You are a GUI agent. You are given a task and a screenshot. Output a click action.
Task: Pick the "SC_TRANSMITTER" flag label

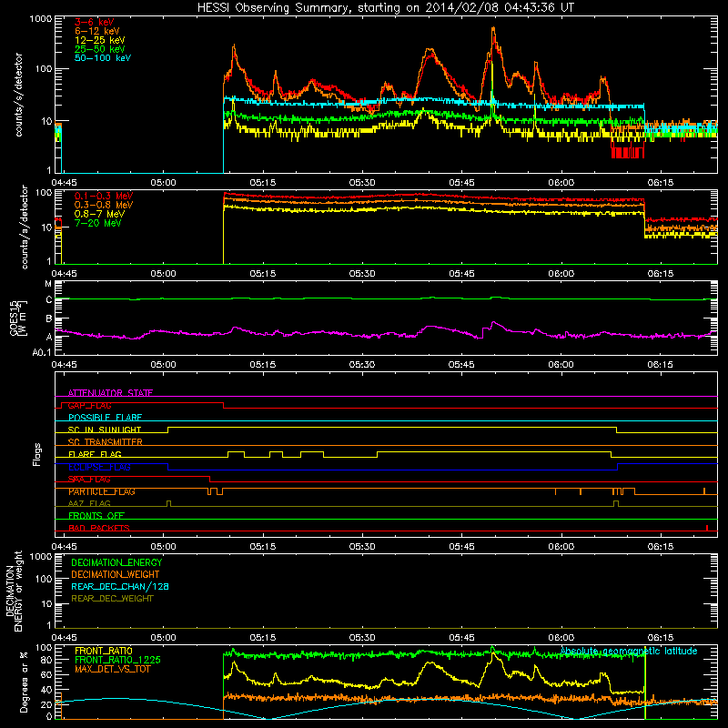[x=106, y=442]
